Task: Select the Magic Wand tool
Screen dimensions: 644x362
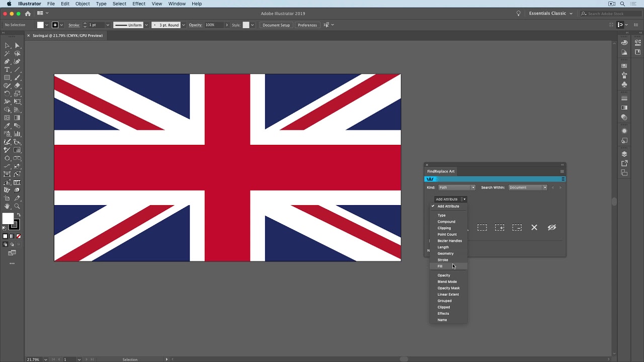Action: 7,53
